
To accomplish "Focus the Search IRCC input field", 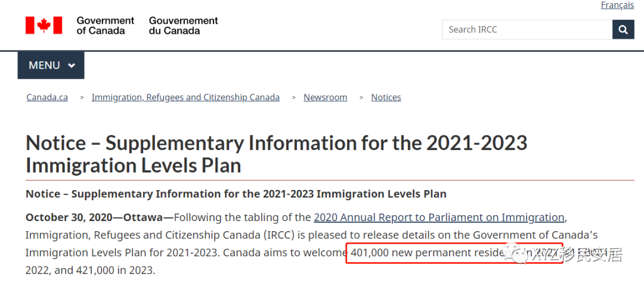I will pyautogui.click(x=527, y=30).
